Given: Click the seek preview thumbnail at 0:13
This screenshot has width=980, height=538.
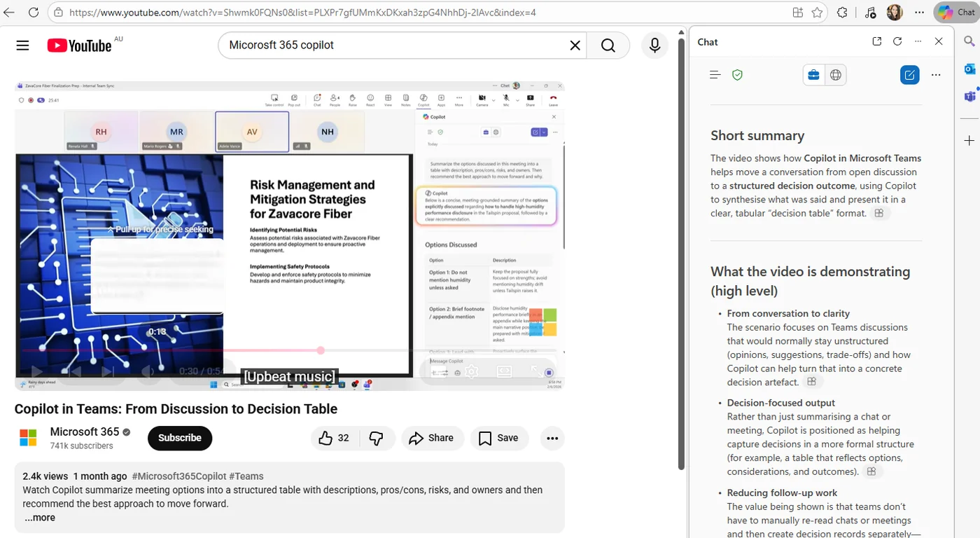Looking at the screenshot, I should coord(157,275).
